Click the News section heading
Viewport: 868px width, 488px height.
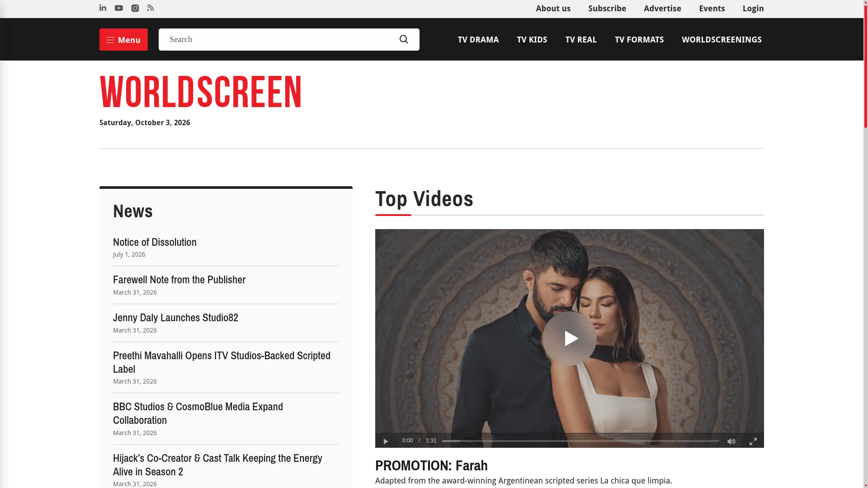point(133,211)
